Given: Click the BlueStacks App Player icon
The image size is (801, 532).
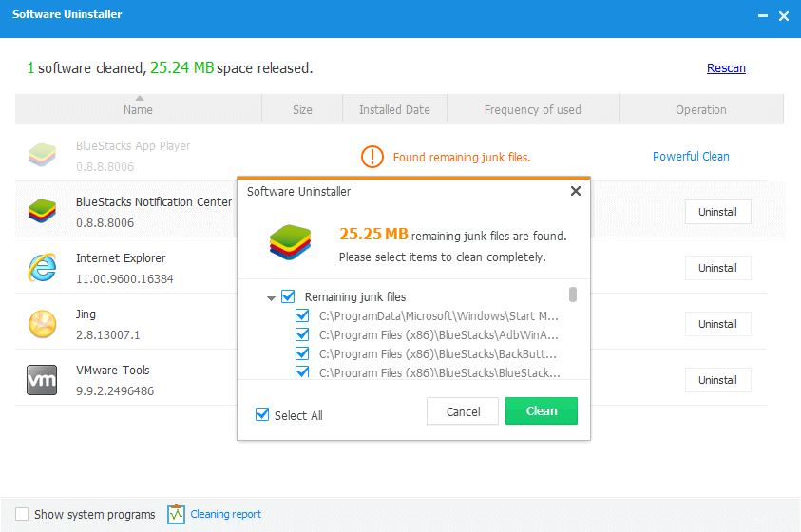Looking at the screenshot, I should (42, 156).
